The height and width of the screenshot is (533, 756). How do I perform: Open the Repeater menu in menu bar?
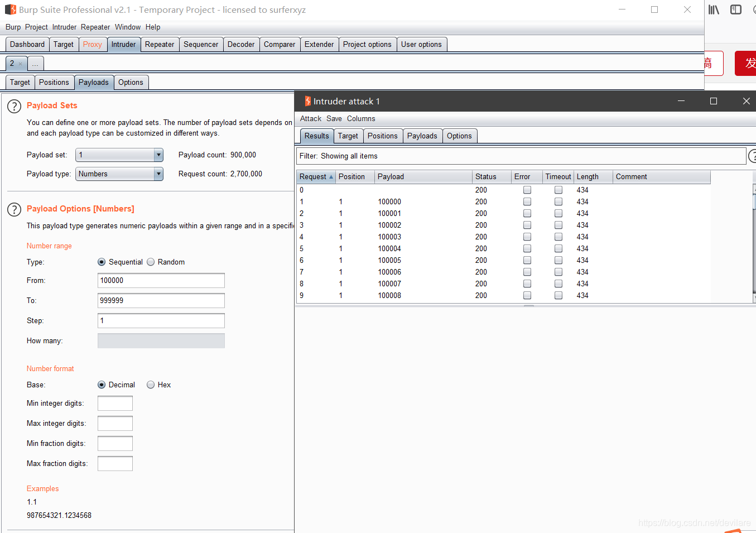(95, 27)
